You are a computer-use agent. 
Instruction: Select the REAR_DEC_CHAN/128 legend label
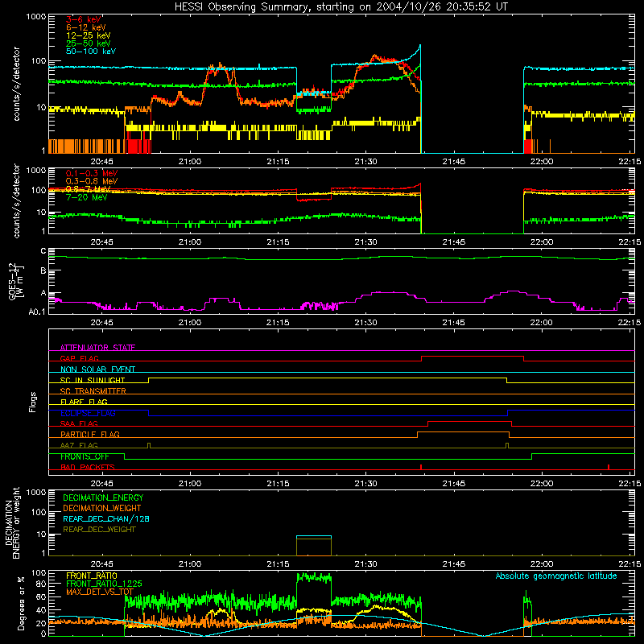(x=106, y=518)
